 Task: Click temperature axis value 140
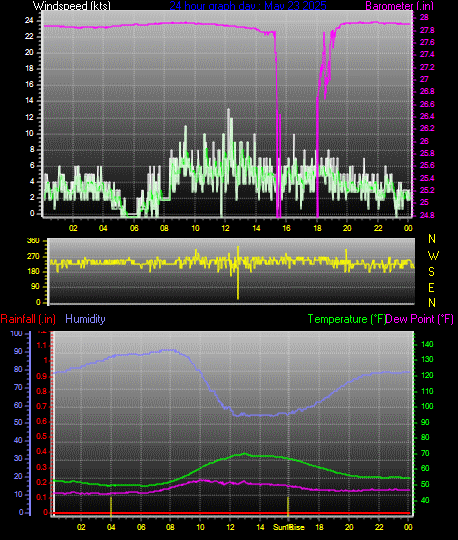[x=427, y=344]
